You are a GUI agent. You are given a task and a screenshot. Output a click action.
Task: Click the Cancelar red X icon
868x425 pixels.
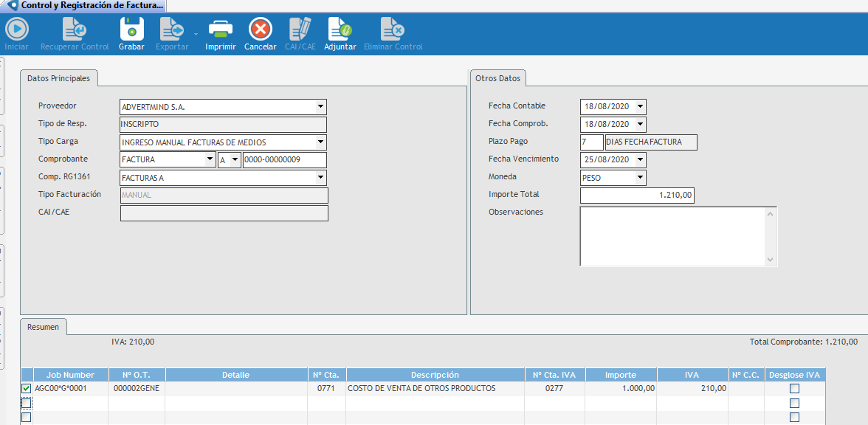[x=260, y=30]
